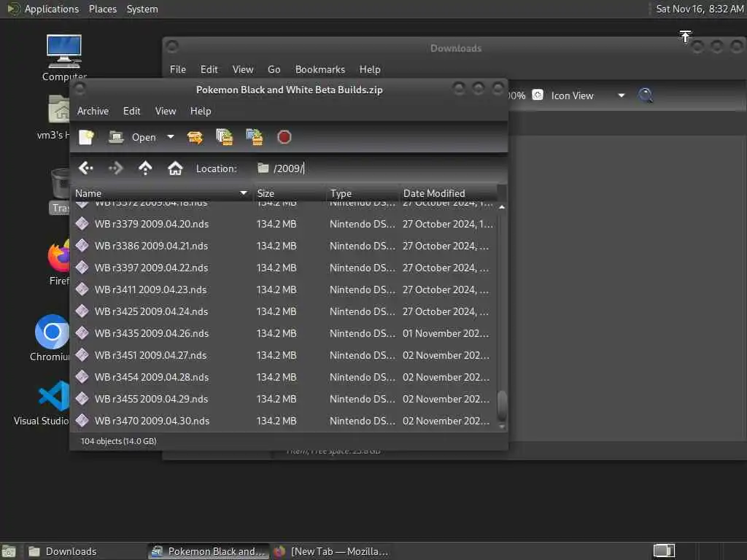Click the workspace switcher in bottom panel

point(664,551)
